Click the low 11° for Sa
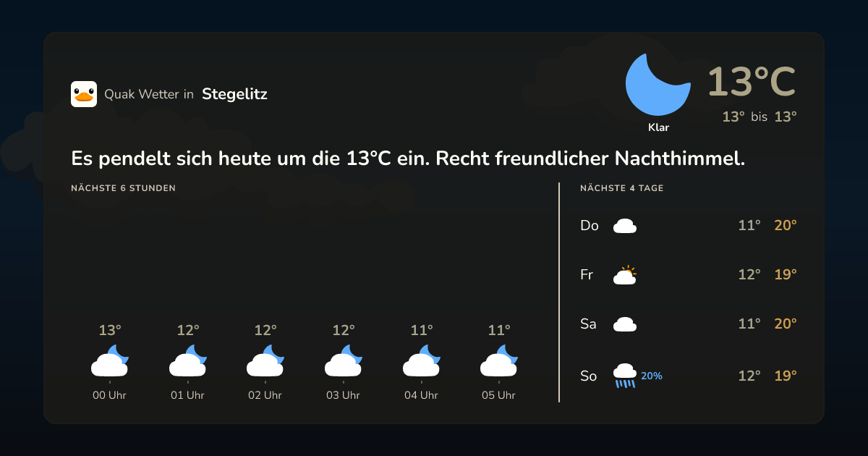The height and width of the screenshot is (456, 868). pos(749,324)
